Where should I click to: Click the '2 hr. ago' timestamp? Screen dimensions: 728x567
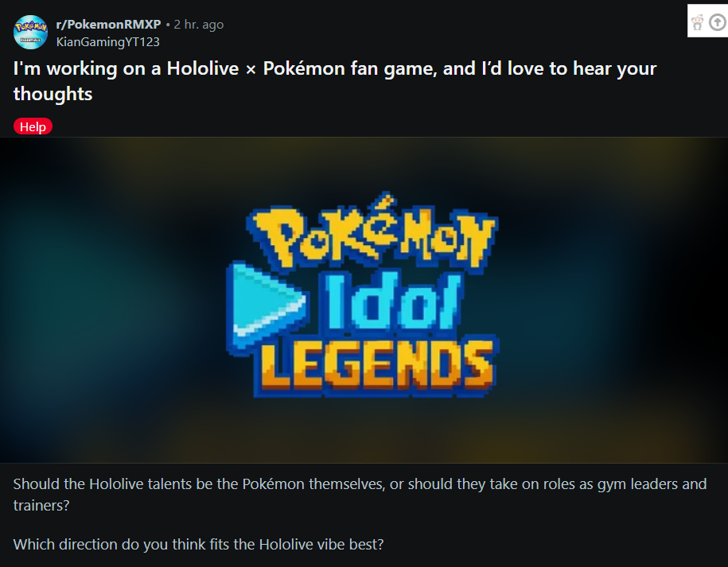[199, 25]
